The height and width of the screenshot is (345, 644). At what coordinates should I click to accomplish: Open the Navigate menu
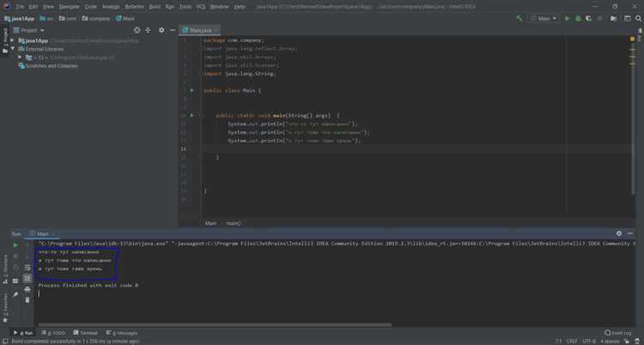coord(69,7)
